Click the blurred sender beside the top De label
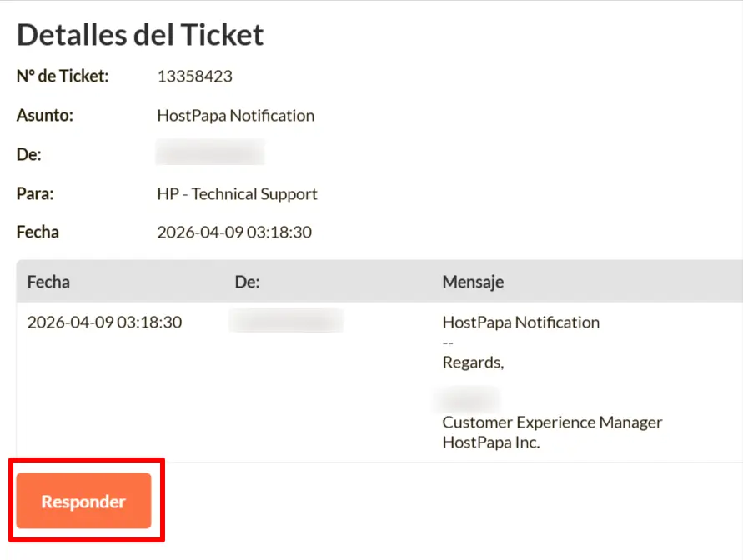The width and height of the screenshot is (743, 560). coord(210,153)
